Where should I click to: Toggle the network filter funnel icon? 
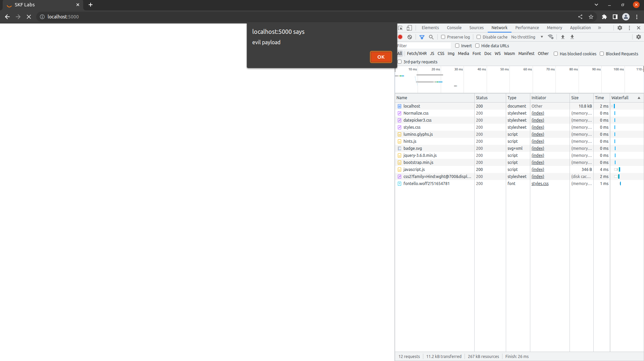tap(422, 37)
